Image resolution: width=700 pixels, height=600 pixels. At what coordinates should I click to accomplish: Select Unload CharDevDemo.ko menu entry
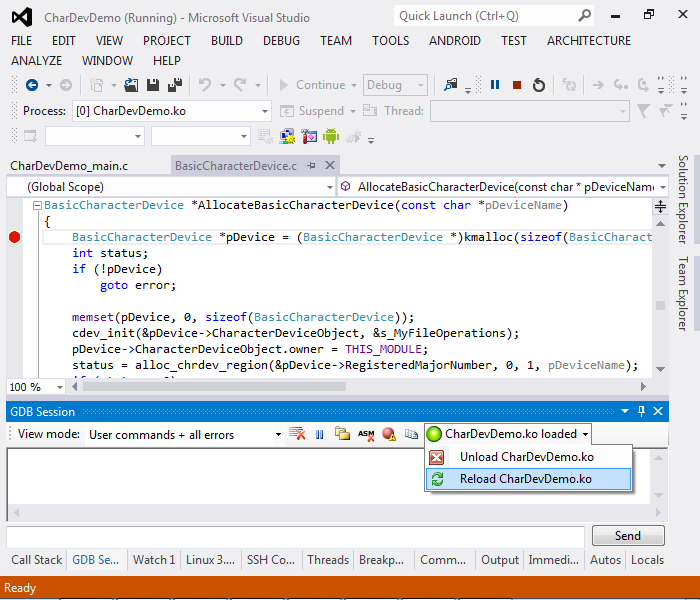coord(529,457)
